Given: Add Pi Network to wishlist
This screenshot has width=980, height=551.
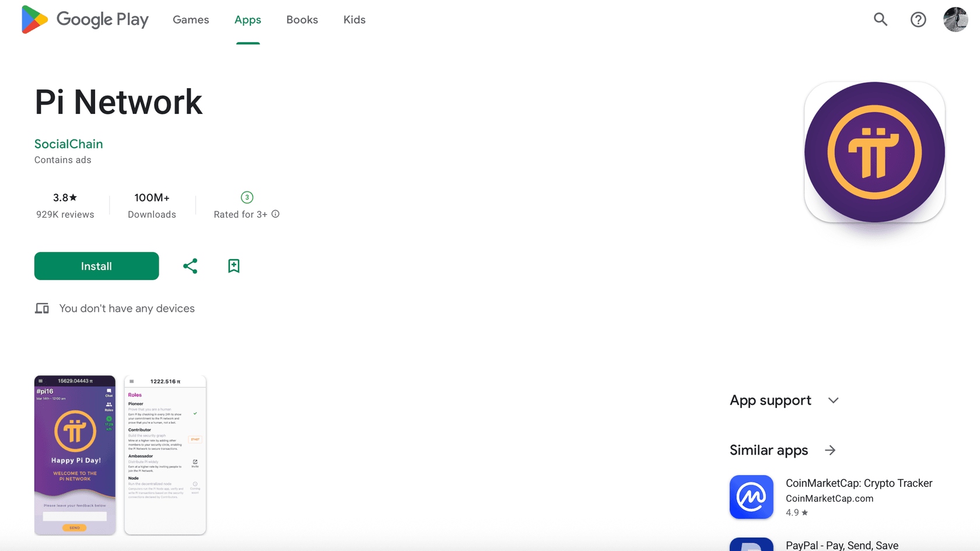Looking at the screenshot, I should click(233, 266).
